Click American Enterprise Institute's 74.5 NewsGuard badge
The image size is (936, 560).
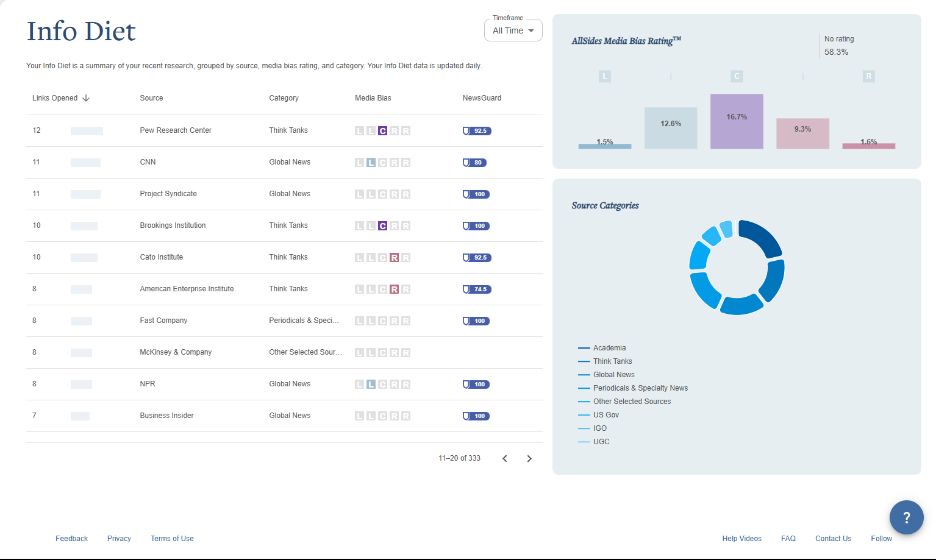coord(477,289)
